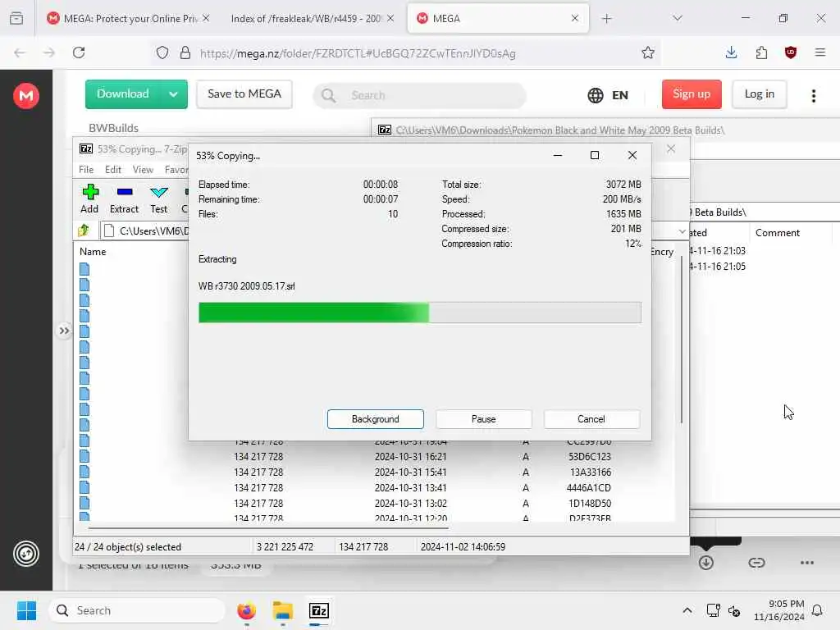Viewport: 840px width, 630px height.
Task: Click the circular transfers icon in MEGA sidebar
Action: pos(25,554)
